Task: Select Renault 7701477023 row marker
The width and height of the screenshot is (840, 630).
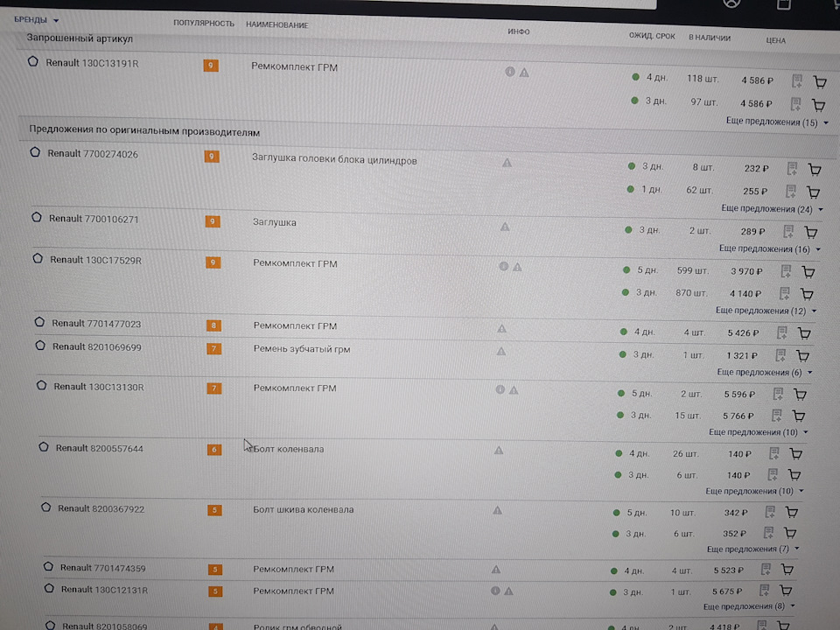Action: point(39,322)
